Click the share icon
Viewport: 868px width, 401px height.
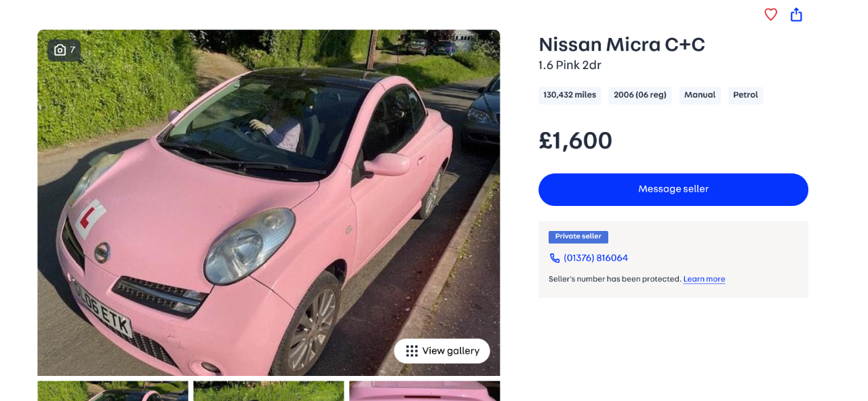[x=796, y=14]
